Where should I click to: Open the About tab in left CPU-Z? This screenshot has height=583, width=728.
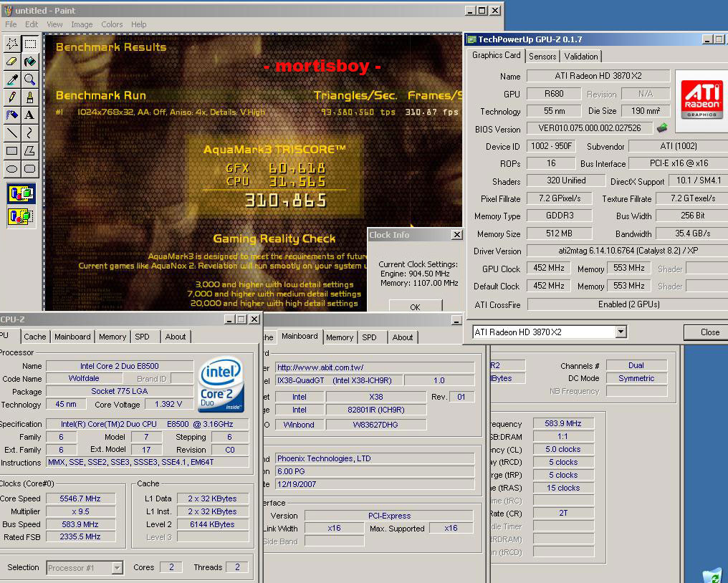pyautogui.click(x=176, y=337)
